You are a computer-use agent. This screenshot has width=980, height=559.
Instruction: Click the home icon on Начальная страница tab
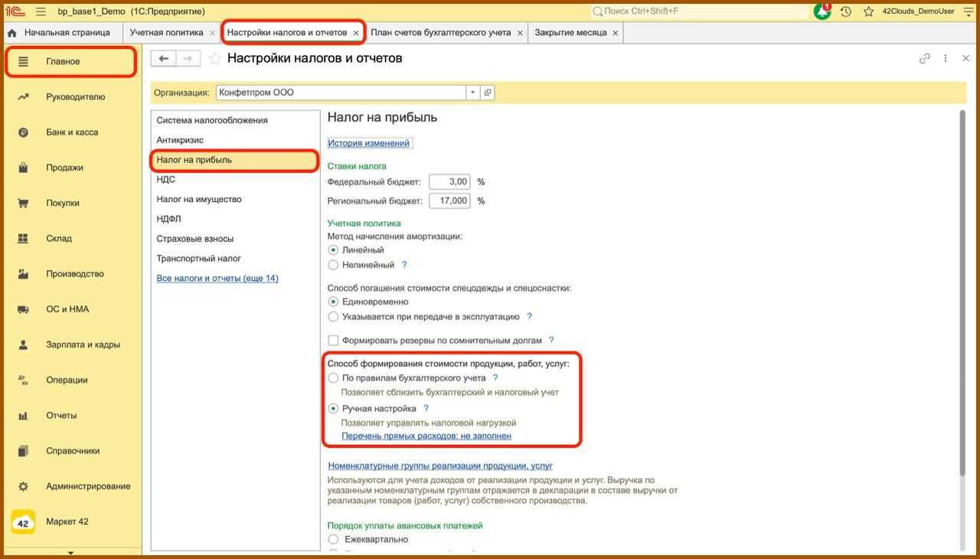(x=11, y=33)
